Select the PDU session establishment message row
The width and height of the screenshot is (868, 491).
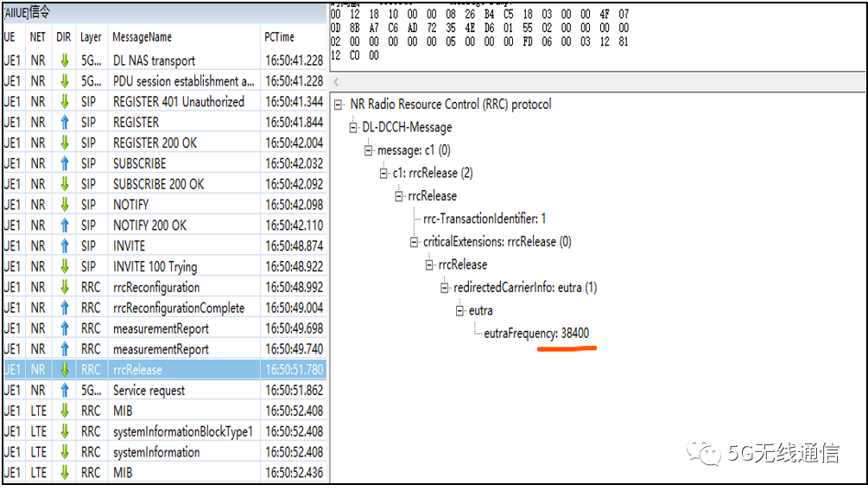pos(165,81)
